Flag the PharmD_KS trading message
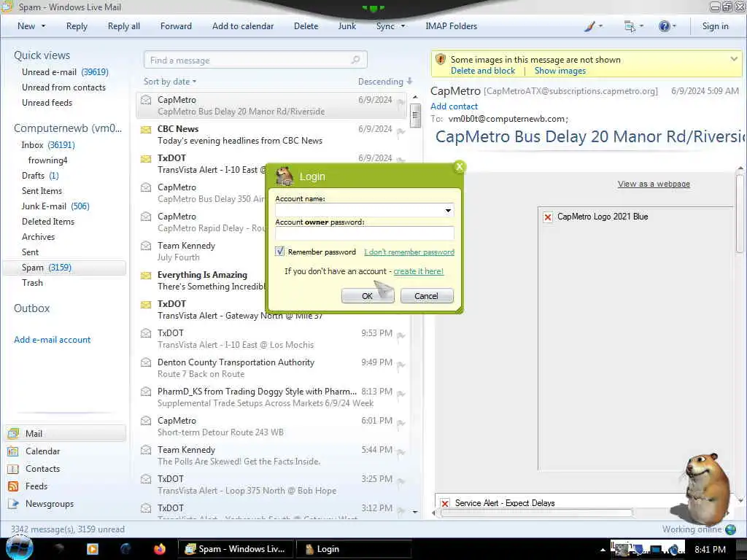This screenshot has width=747, height=560. pos(401,394)
